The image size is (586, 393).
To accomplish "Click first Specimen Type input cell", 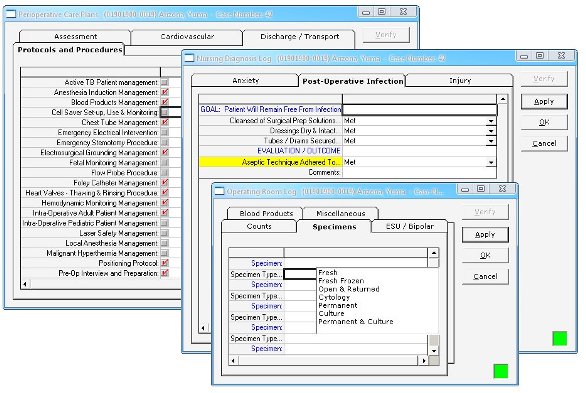I will (x=300, y=274).
